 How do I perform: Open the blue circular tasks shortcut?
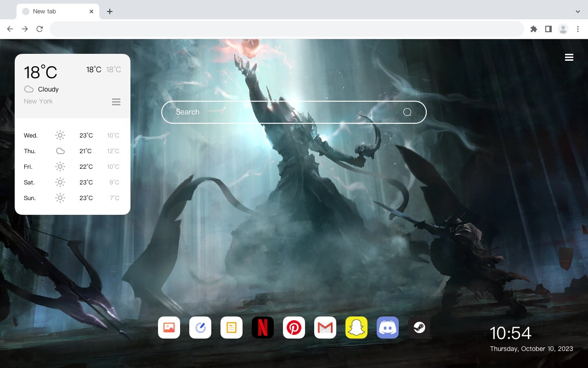coord(200,328)
